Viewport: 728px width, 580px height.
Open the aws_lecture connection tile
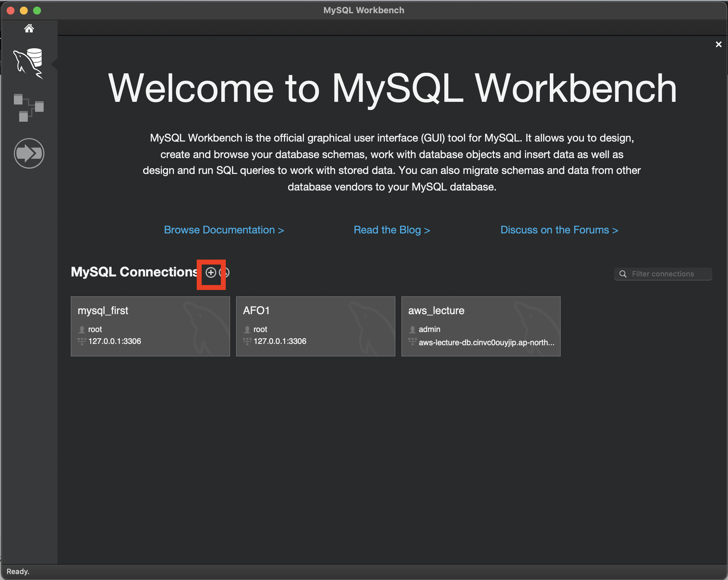(x=481, y=326)
